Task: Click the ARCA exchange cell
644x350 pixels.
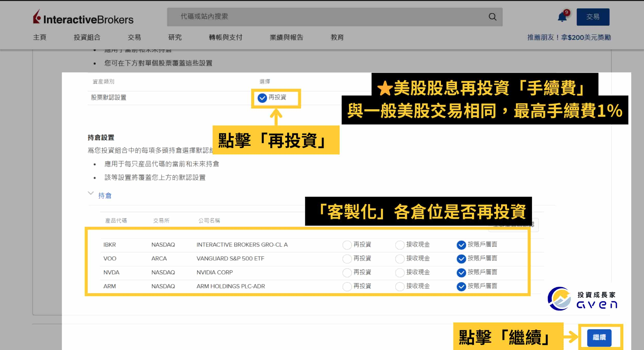Action: [159, 259]
